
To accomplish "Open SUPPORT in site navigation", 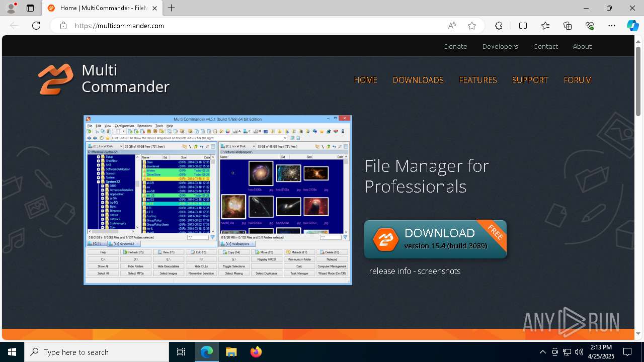I will 530,80.
